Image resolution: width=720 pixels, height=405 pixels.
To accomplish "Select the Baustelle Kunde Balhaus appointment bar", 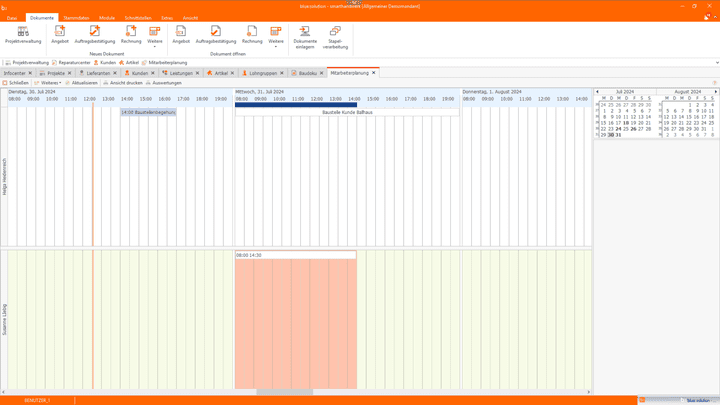I will click(297, 104).
